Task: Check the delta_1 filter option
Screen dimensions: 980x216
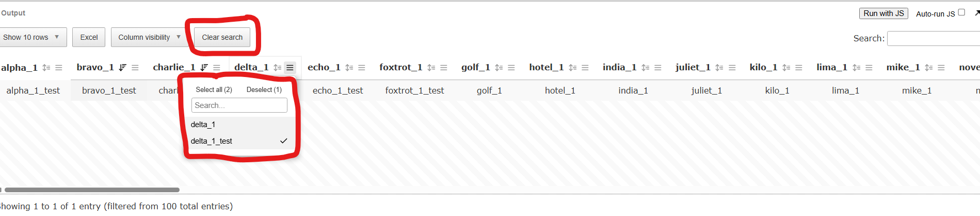Action: pyautogui.click(x=239, y=125)
